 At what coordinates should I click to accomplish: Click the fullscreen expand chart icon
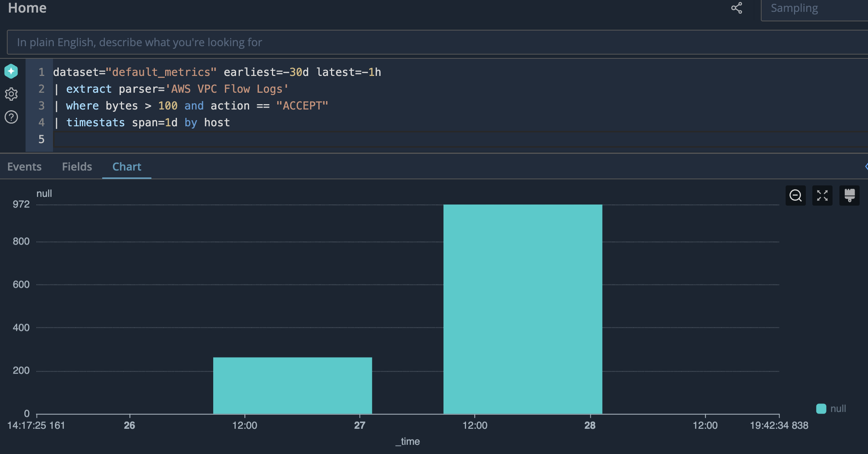click(x=822, y=196)
